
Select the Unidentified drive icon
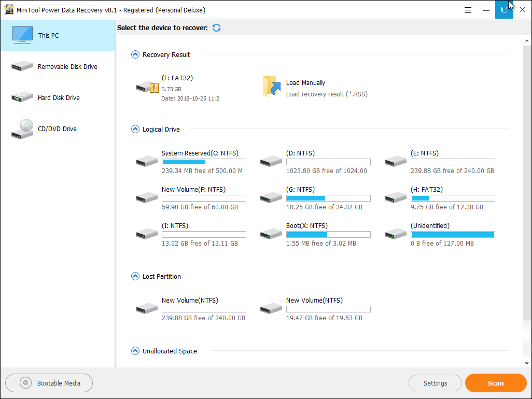coord(396,234)
